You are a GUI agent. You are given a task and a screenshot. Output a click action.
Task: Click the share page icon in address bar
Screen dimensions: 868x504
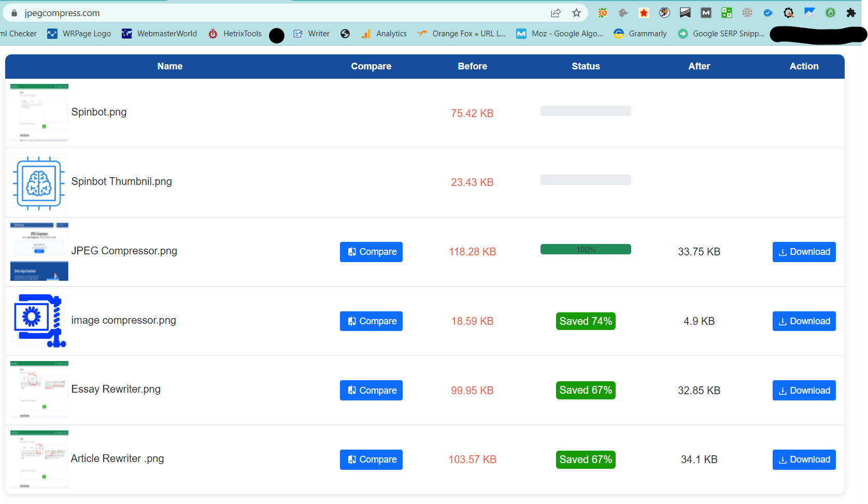(556, 13)
